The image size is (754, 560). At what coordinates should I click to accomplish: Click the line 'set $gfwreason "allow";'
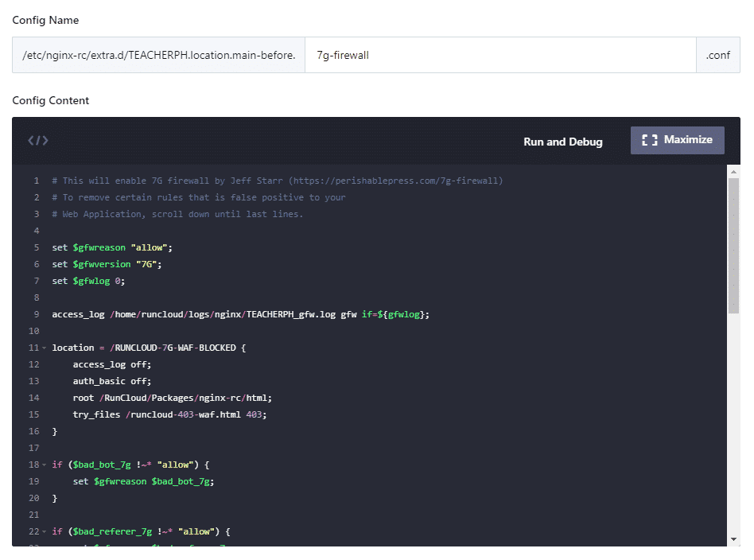pyautogui.click(x=112, y=247)
